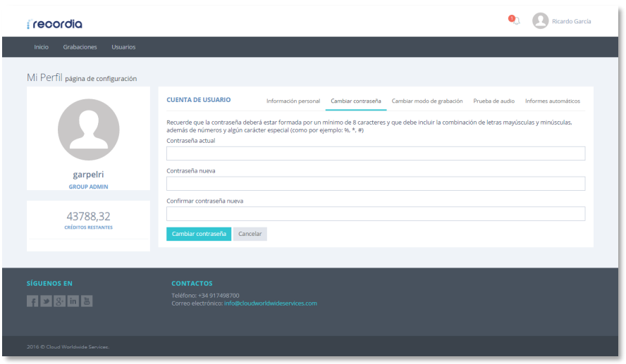Open the LinkedIn social icon
This screenshot has height=364, width=626.
coord(73,301)
